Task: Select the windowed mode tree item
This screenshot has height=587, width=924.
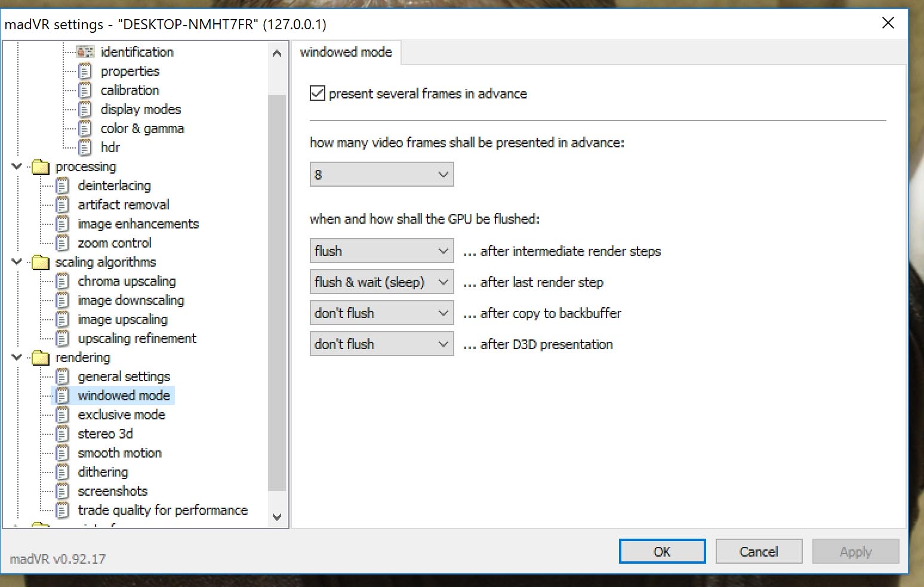Action: [124, 396]
